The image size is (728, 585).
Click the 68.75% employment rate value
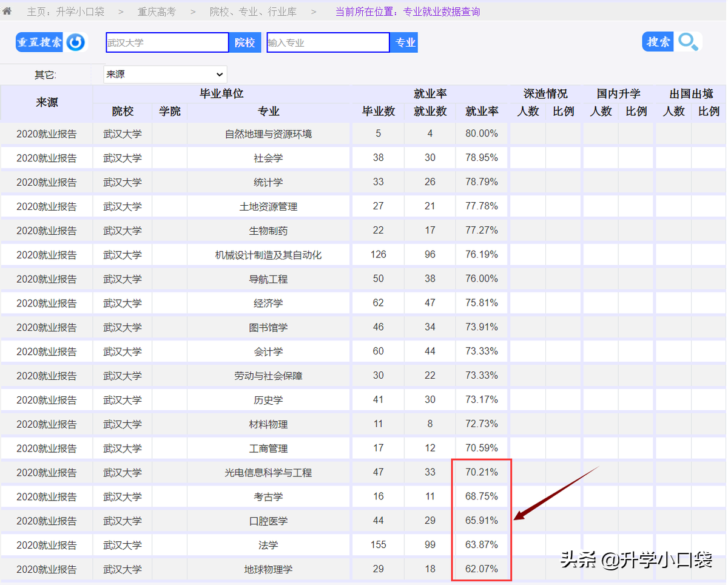(482, 496)
